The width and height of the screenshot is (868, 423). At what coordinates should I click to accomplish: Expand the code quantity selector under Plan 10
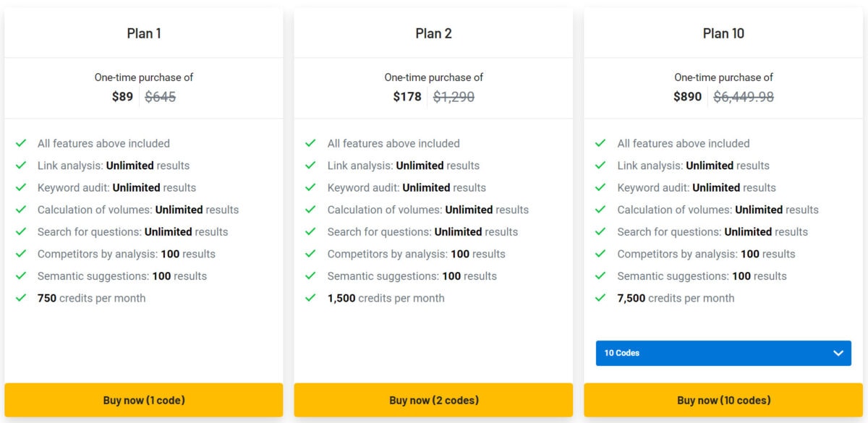point(723,353)
